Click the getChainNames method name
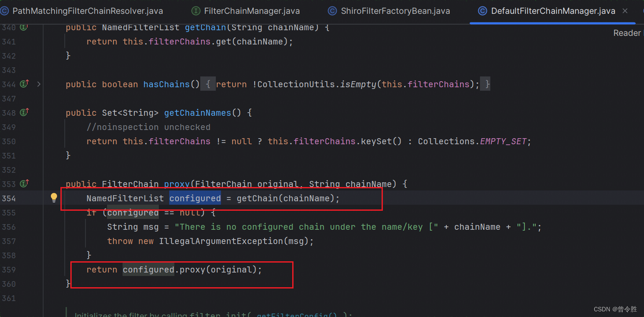644x317 pixels. click(198, 113)
